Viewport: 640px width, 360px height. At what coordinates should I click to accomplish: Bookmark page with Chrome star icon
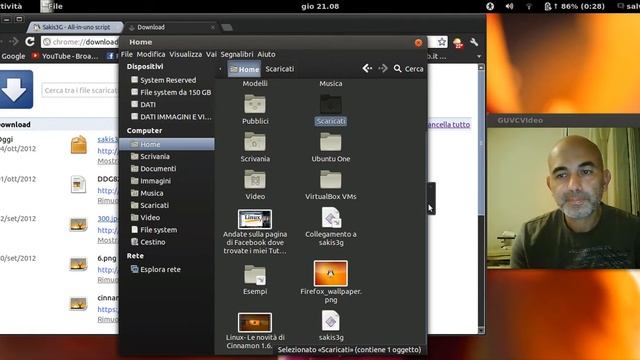click(442, 42)
